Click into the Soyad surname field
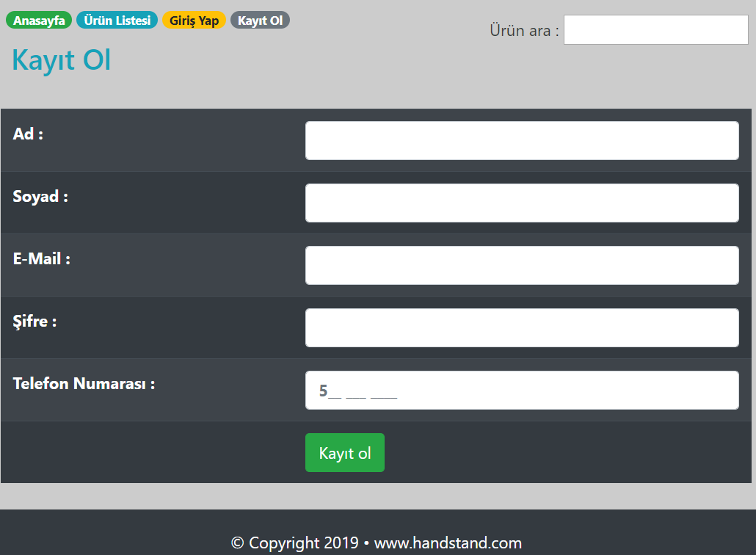 [522, 203]
